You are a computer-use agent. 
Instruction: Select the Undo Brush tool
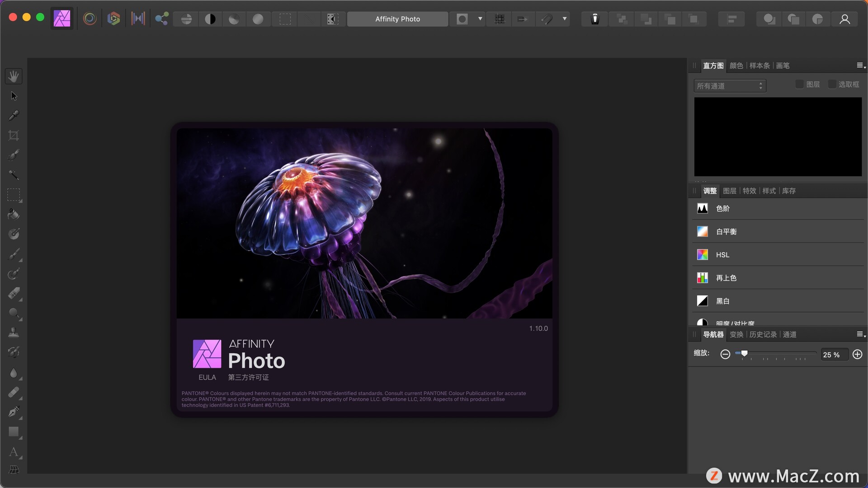(14, 352)
